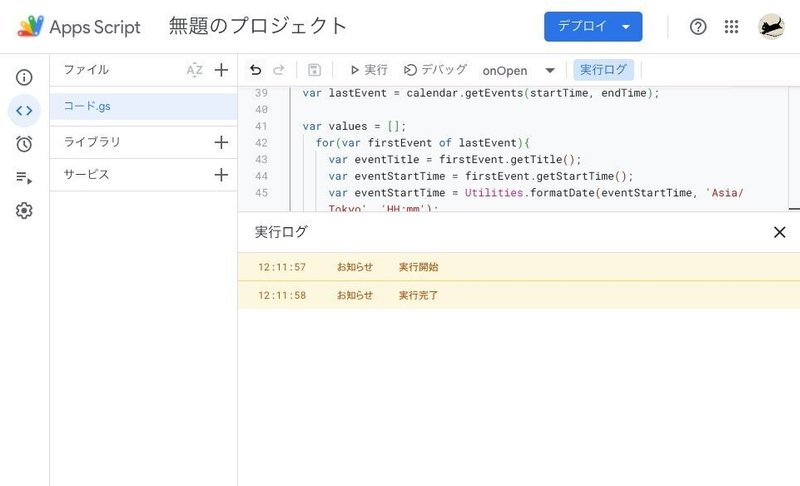The image size is (800, 486).
Task: Close the 実行ログ panel with X
Action: point(779,232)
